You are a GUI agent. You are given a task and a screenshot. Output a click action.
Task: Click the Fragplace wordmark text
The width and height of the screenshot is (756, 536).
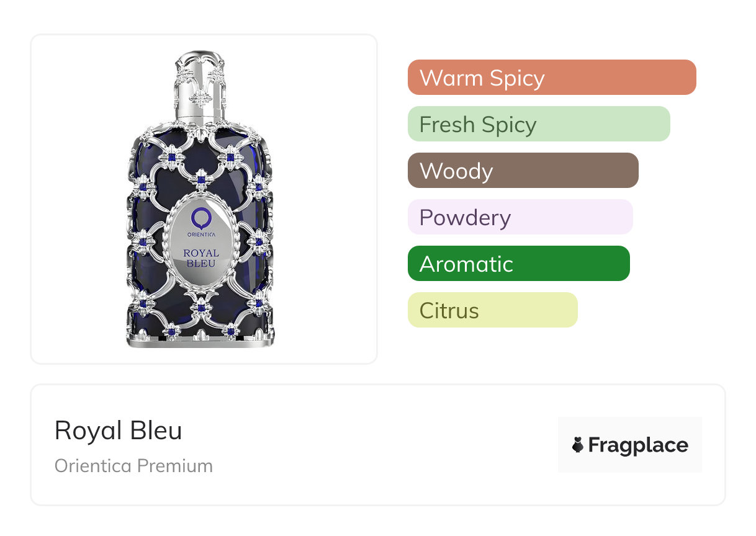pyautogui.click(x=638, y=445)
